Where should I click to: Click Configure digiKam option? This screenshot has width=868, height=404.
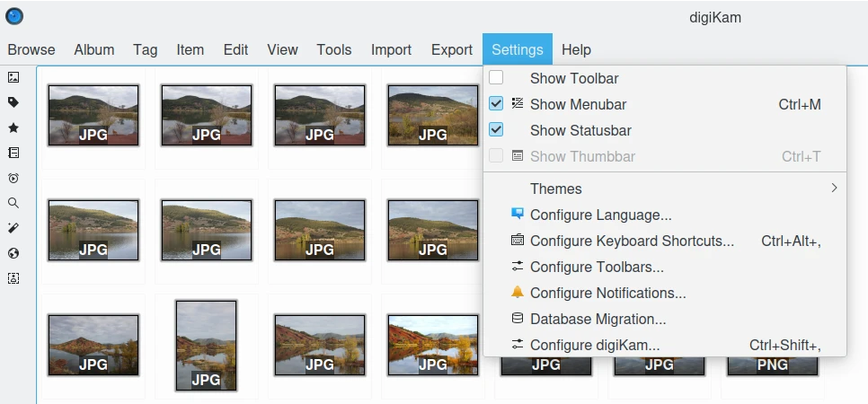coord(595,345)
